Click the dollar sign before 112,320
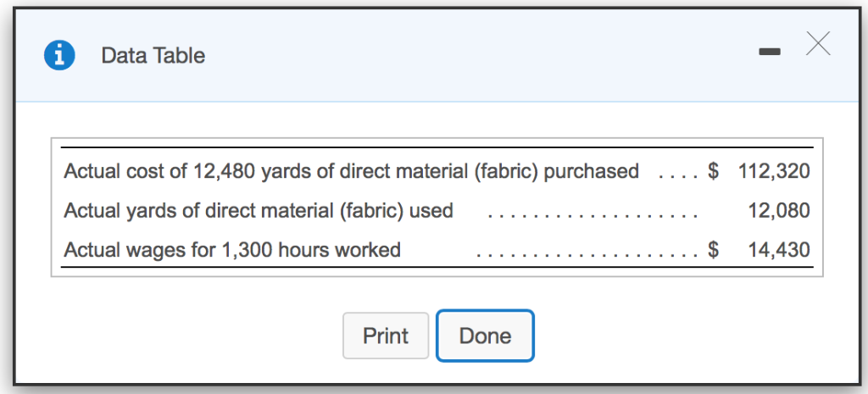Screen dimensions: 868x394 click(714, 171)
